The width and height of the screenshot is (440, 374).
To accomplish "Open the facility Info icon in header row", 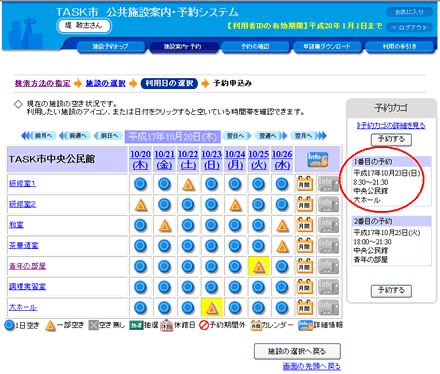I will point(317,159).
